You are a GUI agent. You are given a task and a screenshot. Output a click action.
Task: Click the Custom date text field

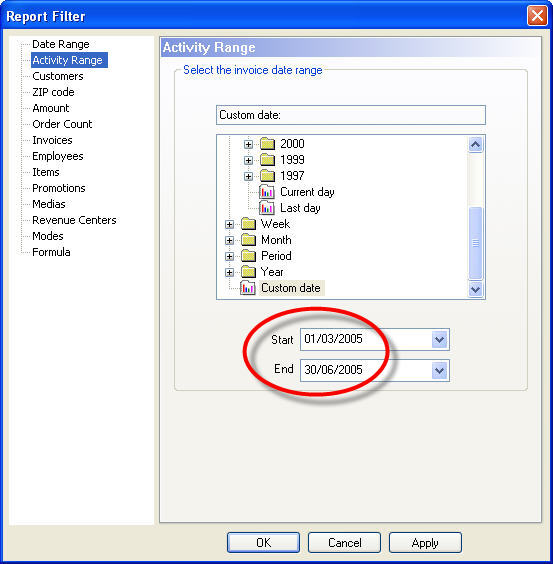tap(351, 115)
